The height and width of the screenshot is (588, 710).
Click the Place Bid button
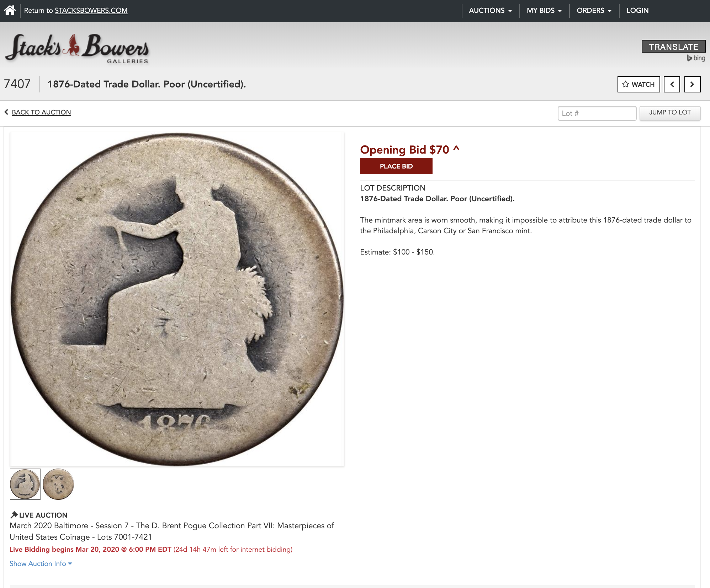pos(396,166)
